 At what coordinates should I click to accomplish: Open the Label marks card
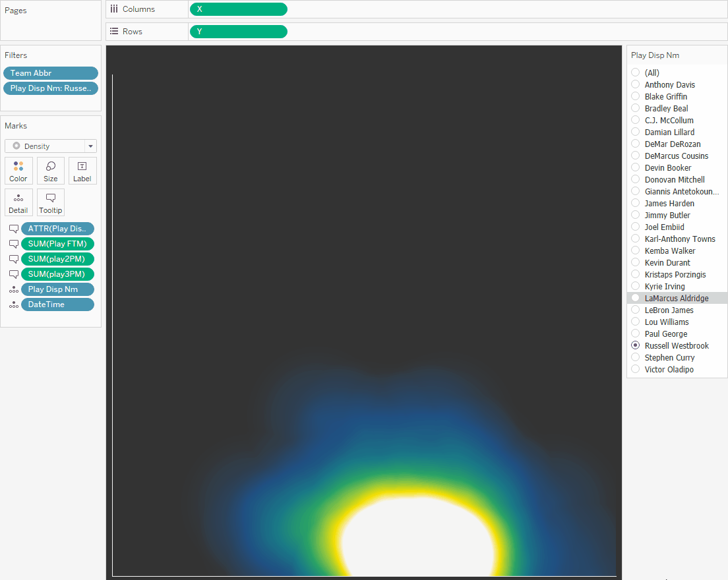coord(82,171)
